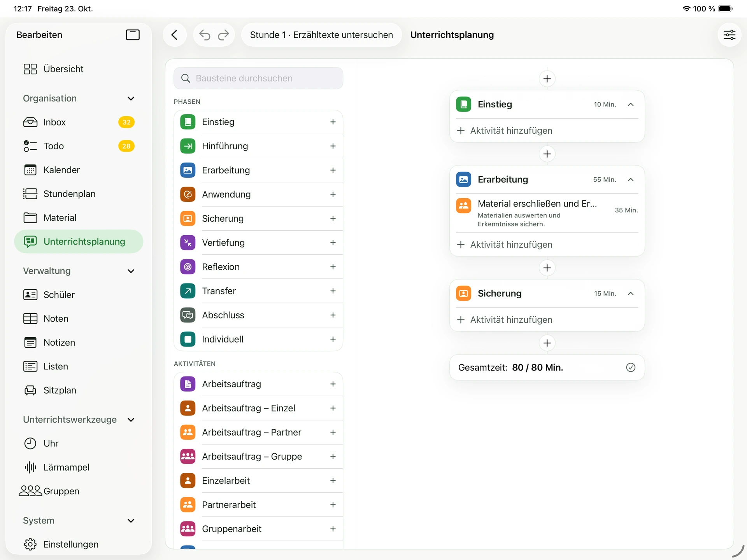Redo the last action
Viewport: 747px width, 560px height.
pyautogui.click(x=223, y=35)
